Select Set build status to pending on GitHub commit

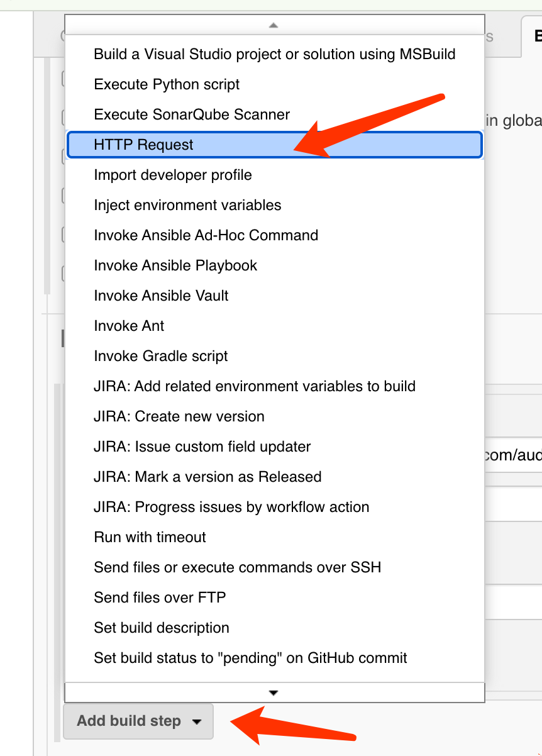274,658
